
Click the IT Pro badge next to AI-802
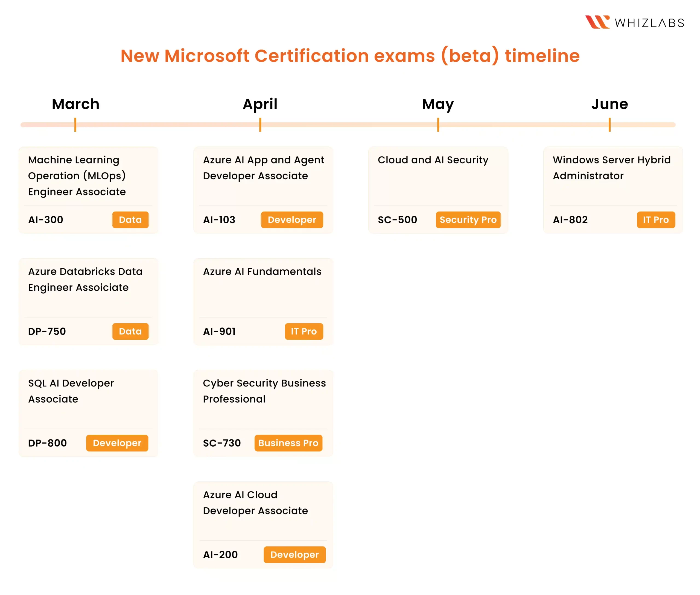[655, 220]
